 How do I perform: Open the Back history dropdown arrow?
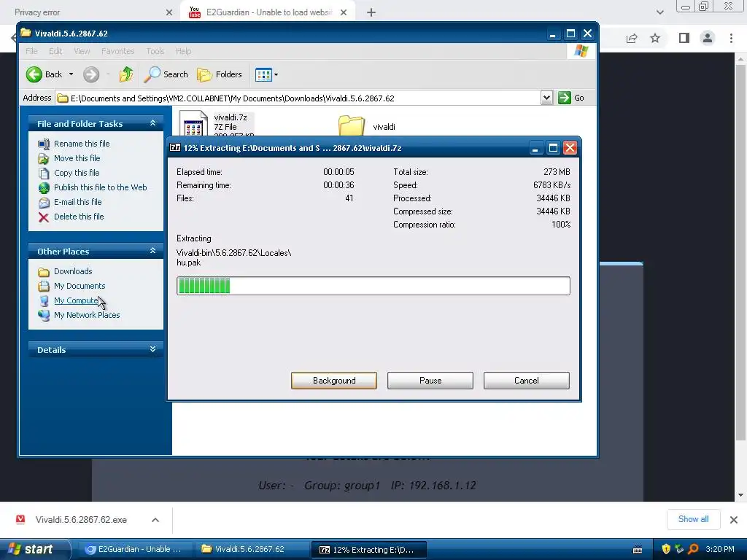pos(71,74)
